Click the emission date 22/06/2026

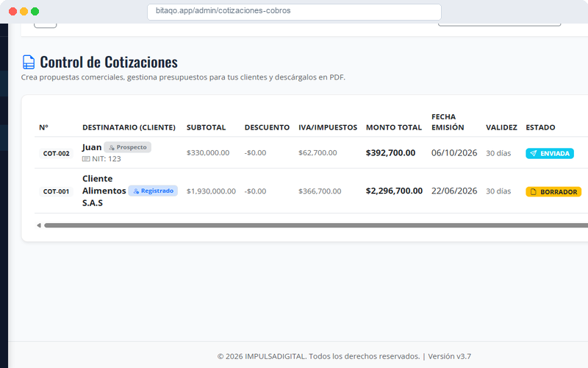pos(454,191)
